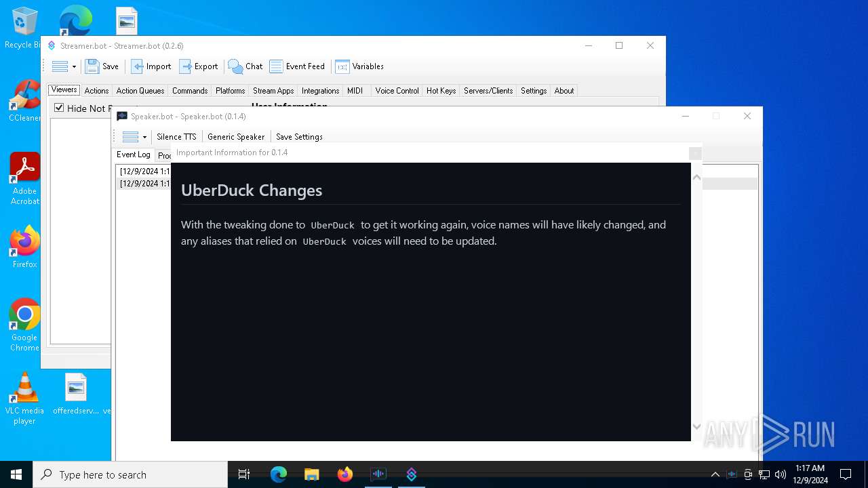Switch to Speaker.bot via taskbar icon
The image size is (868, 488).
coord(378,474)
